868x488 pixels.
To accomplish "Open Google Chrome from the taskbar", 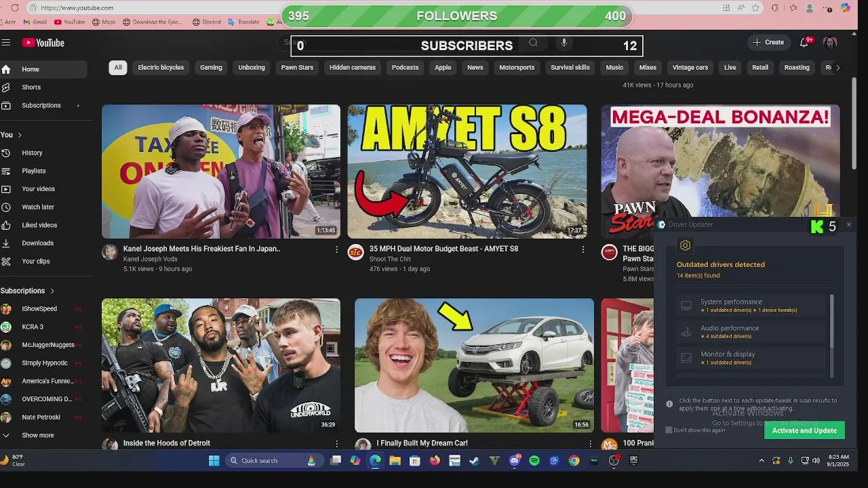I will click(574, 461).
